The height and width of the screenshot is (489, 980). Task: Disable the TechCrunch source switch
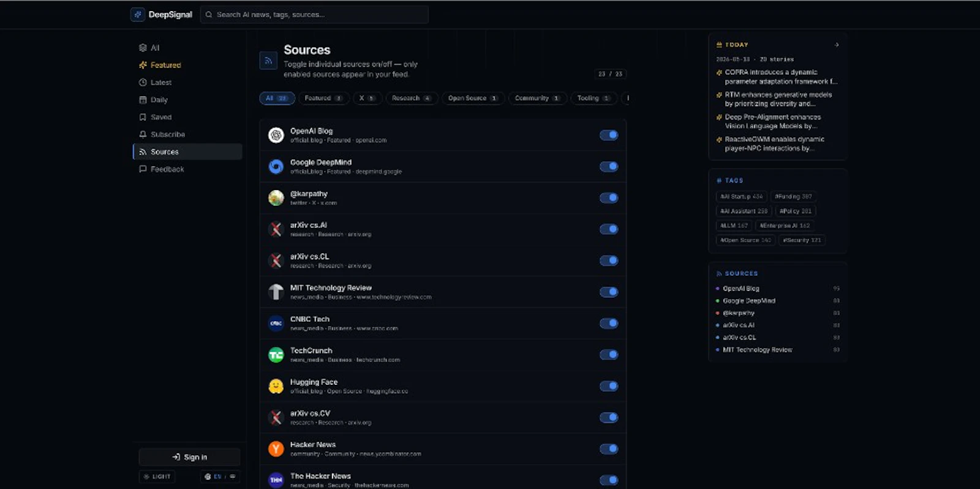click(609, 355)
